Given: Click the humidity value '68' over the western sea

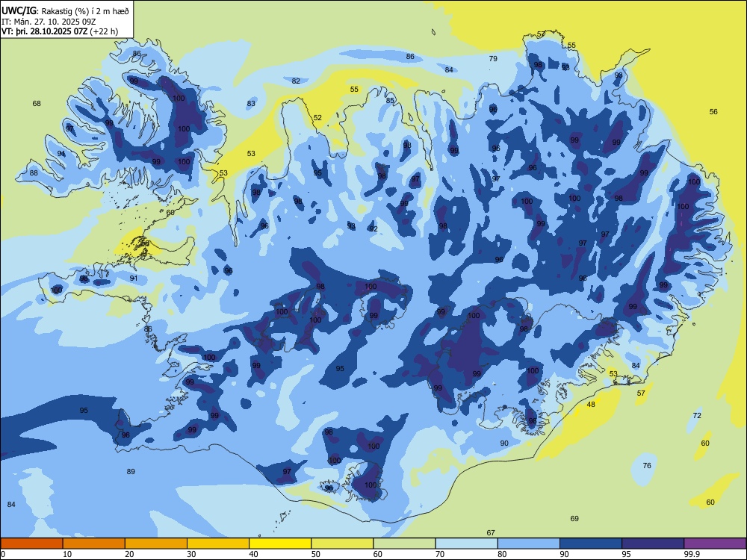Looking at the screenshot, I should 37,103.
